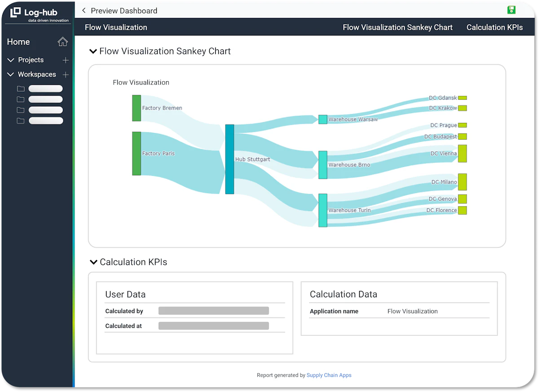This screenshot has height=392, width=539.
Task: Select the Factory Bremen node
Action: click(137, 108)
